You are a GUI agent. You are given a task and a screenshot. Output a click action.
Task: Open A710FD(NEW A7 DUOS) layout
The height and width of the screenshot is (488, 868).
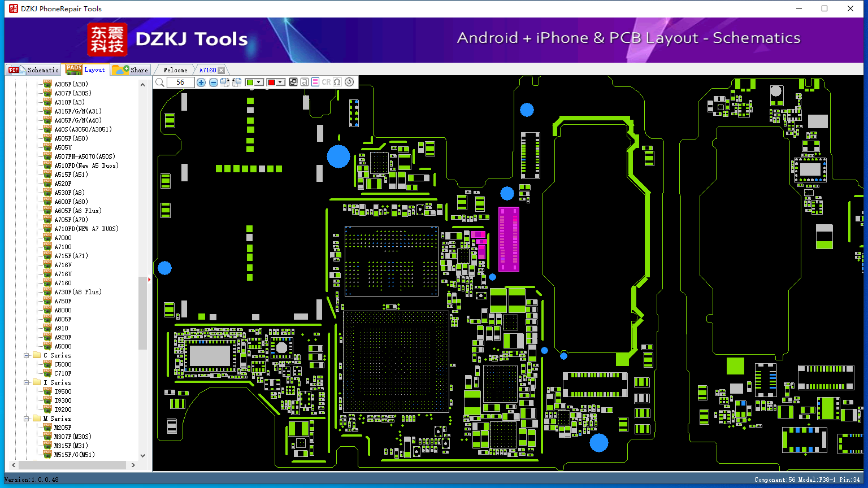(x=86, y=229)
